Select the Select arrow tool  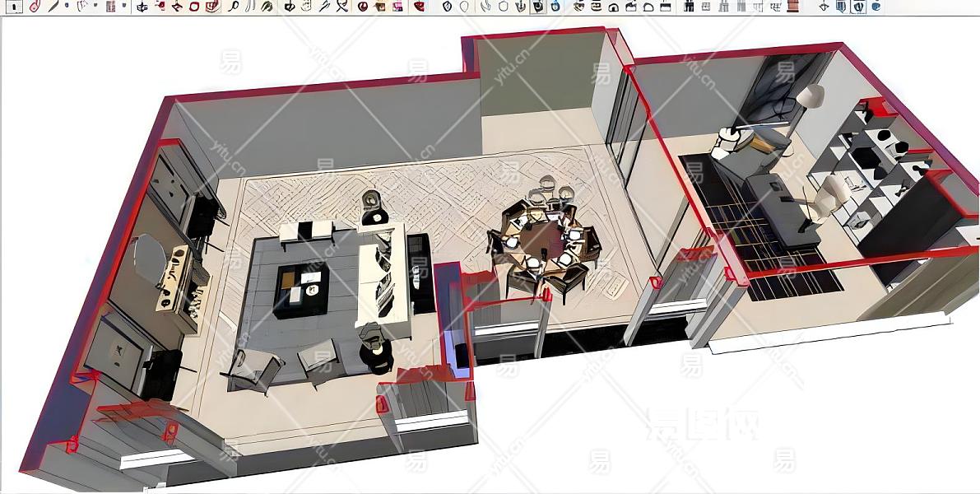pyautogui.click(x=14, y=7)
